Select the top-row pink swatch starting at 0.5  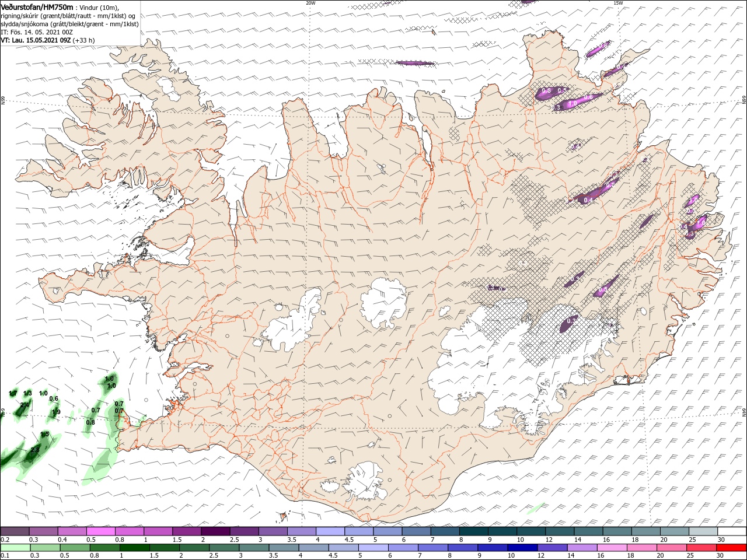(101, 531)
